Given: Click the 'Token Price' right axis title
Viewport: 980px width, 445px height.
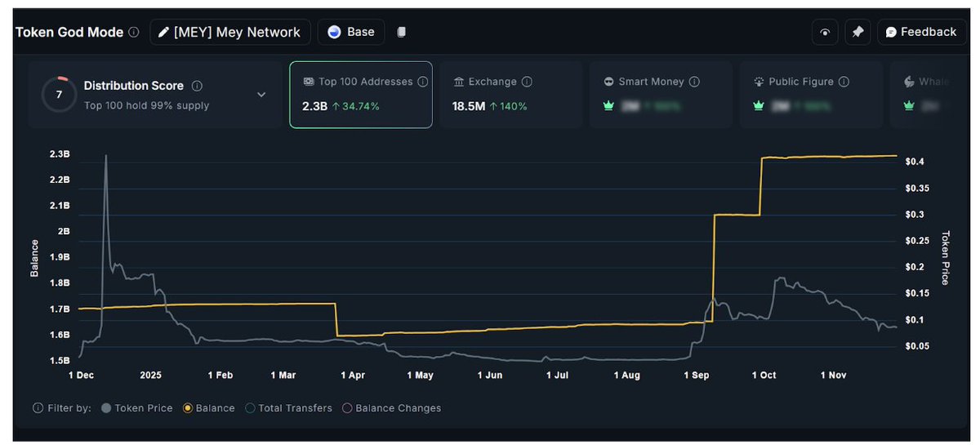Looking at the screenshot, I should [945, 257].
